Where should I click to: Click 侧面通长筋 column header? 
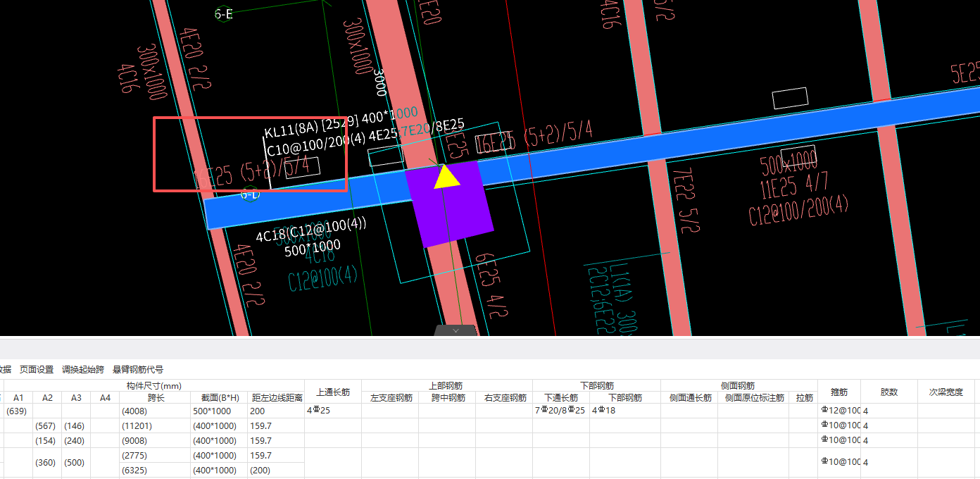(x=689, y=398)
